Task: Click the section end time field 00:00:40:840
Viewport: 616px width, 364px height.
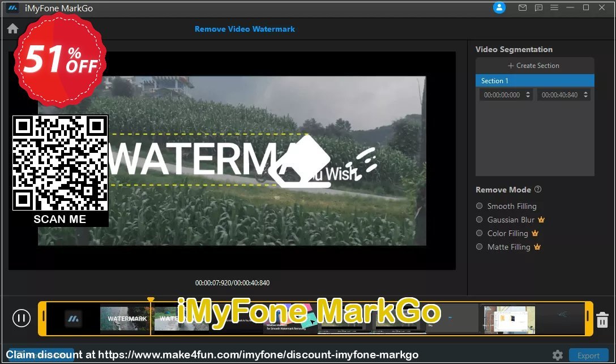Action: (x=559, y=95)
